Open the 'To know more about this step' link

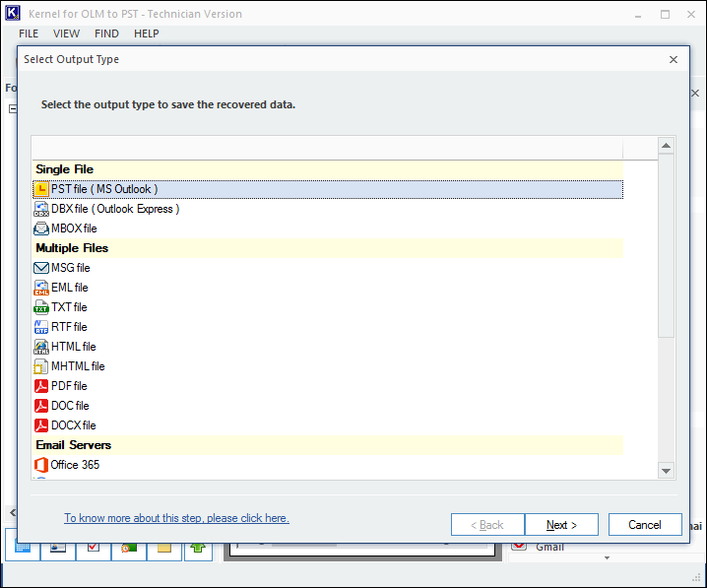(177, 518)
